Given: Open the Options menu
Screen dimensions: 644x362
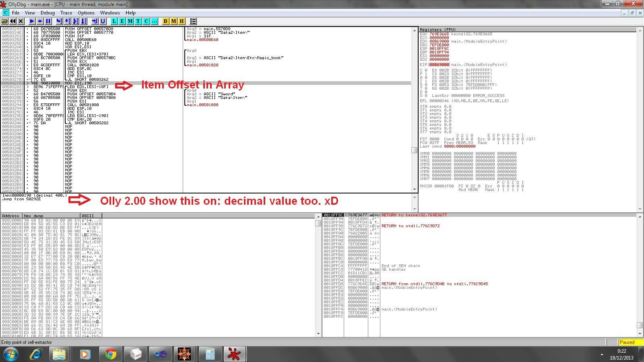Looking at the screenshot, I should (86, 13).
